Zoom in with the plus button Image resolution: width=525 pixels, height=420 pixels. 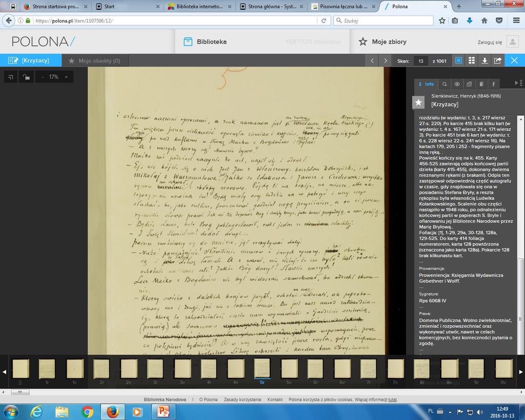coord(66,77)
